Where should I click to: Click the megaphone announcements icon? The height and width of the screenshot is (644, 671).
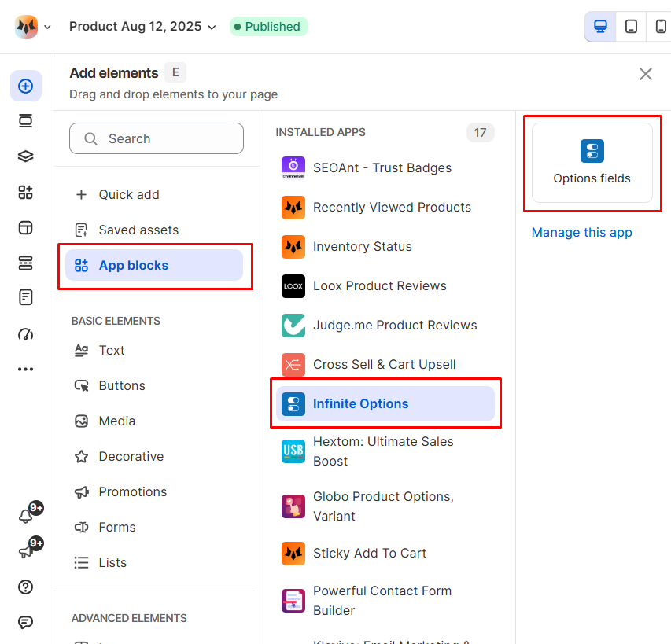pyautogui.click(x=26, y=551)
